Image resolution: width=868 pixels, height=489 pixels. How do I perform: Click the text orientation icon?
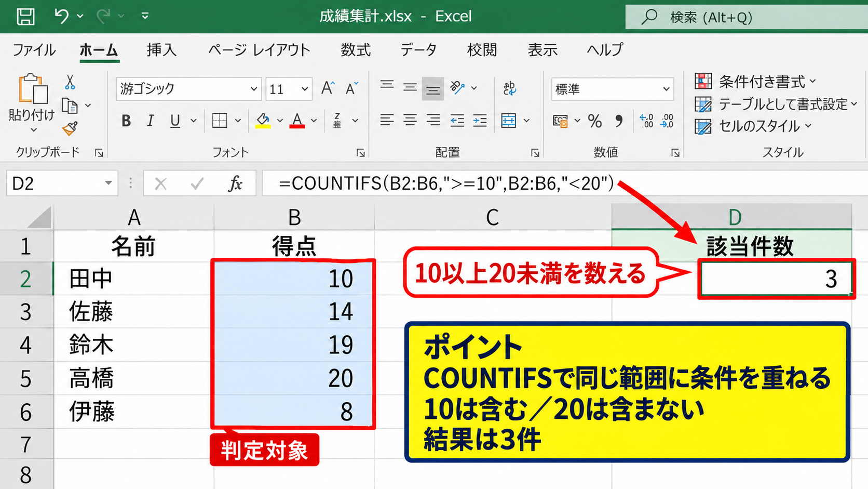457,87
